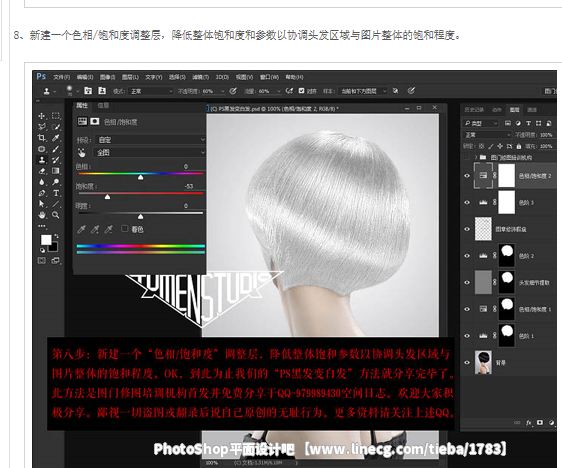Viewport: 562px width, 468px height.
Task: Open the layer filter 类型 dropdown
Action: pyautogui.click(x=480, y=123)
